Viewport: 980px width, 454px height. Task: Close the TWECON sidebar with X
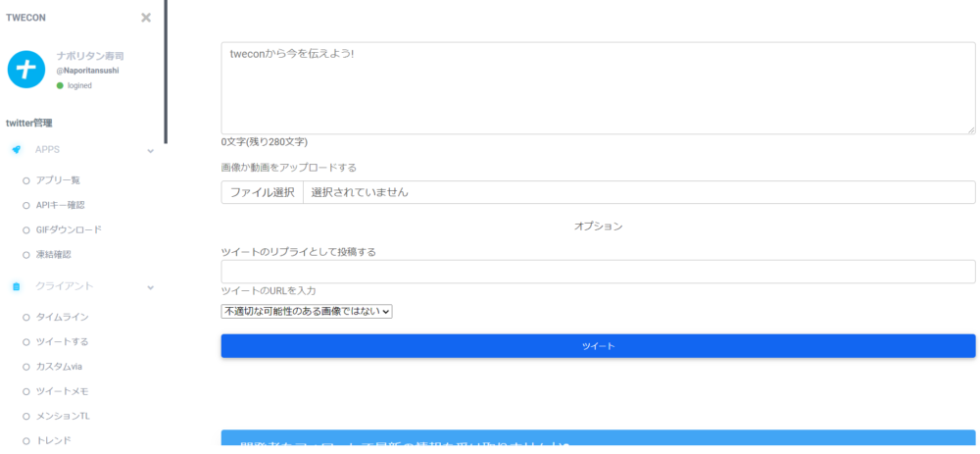pyautogui.click(x=146, y=18)
